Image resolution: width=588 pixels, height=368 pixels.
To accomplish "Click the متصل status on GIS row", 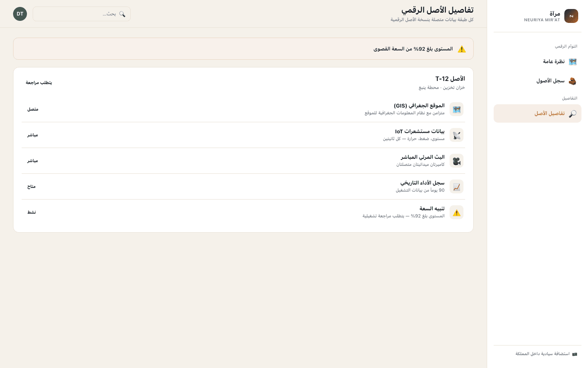I will tap(33, 109).
